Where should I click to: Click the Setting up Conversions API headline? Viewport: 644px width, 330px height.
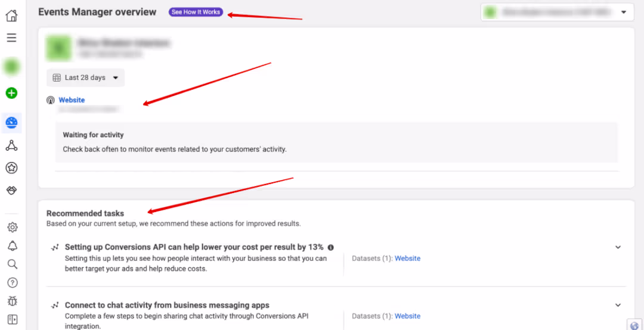194,247
